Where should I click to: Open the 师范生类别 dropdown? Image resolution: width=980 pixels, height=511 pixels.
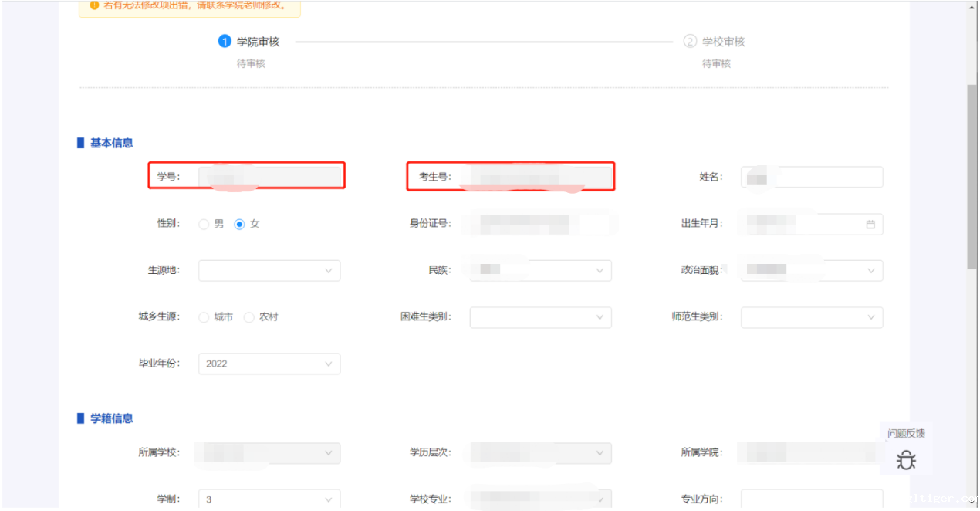click(x=812, y=317)
